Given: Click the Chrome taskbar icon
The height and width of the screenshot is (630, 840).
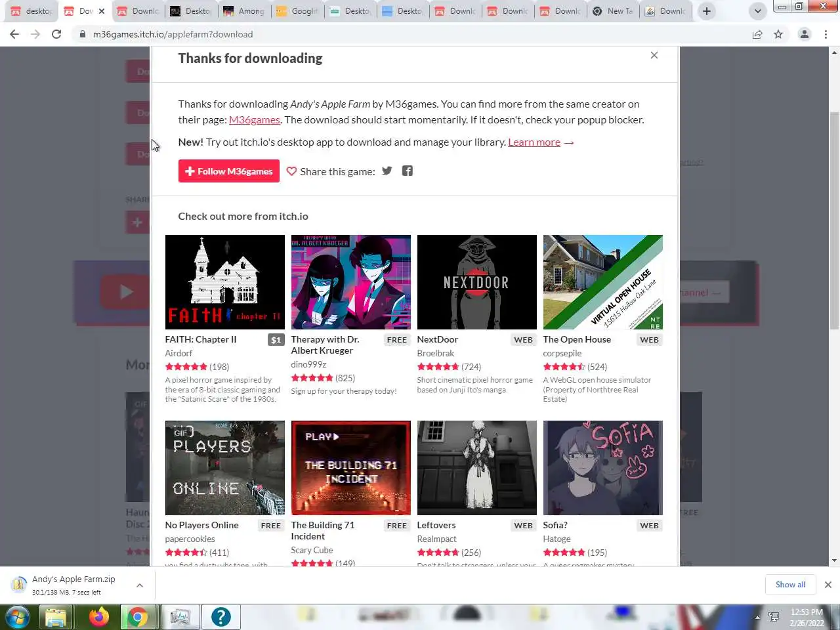Looking at the screenshot, I should [138, 617].
